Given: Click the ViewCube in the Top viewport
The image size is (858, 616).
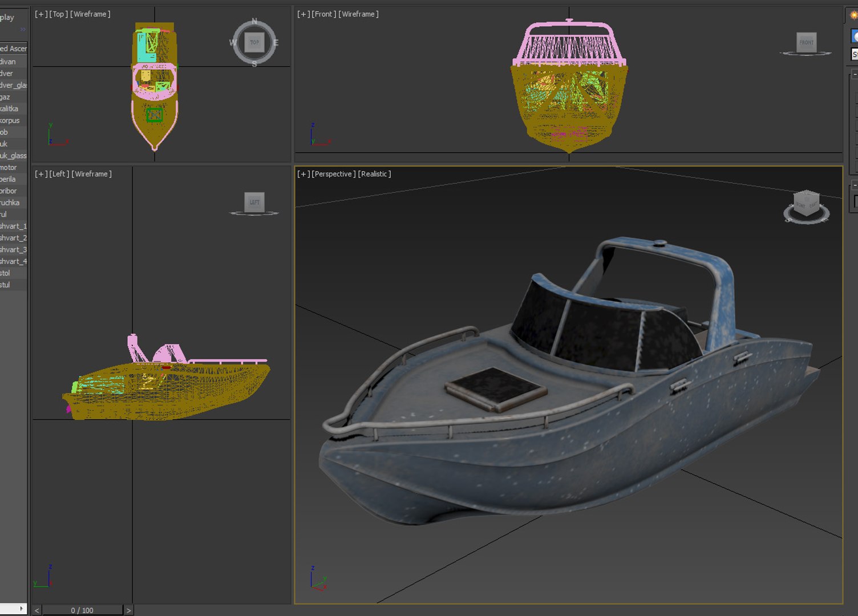Looking at the screenshot, I should click(x=254, y=42).
